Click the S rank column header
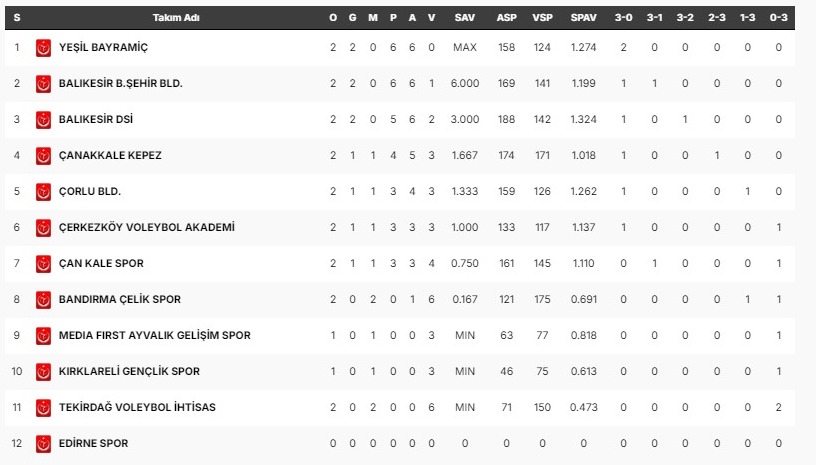Screen dimensions: 816x465 click(17, 19)
